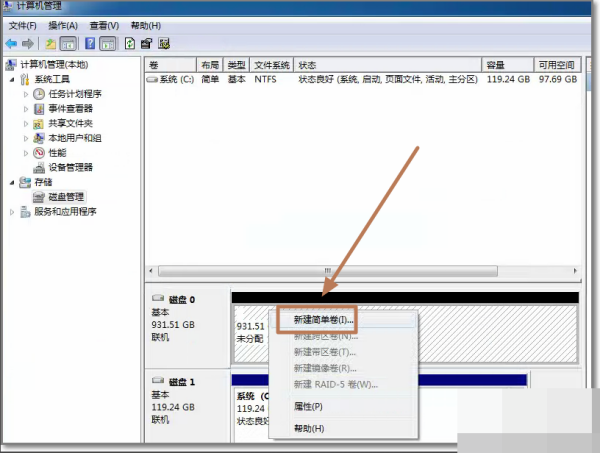The image size is (600, 453).
Task: Click the rightmost toolbar settings icon
Action: pos(164,44)
